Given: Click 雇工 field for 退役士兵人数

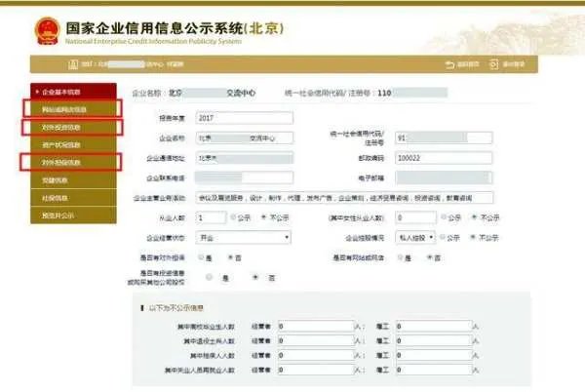Looking at the screenshot, I should point(434,340).
